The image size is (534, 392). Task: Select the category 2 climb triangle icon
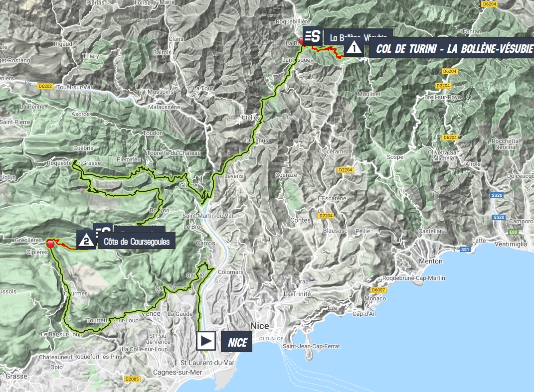click(86, 240)
